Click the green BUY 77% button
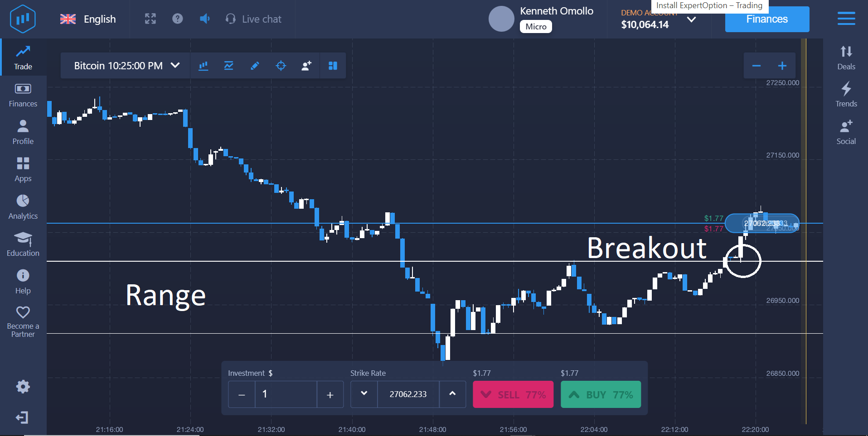 (600, 394)
